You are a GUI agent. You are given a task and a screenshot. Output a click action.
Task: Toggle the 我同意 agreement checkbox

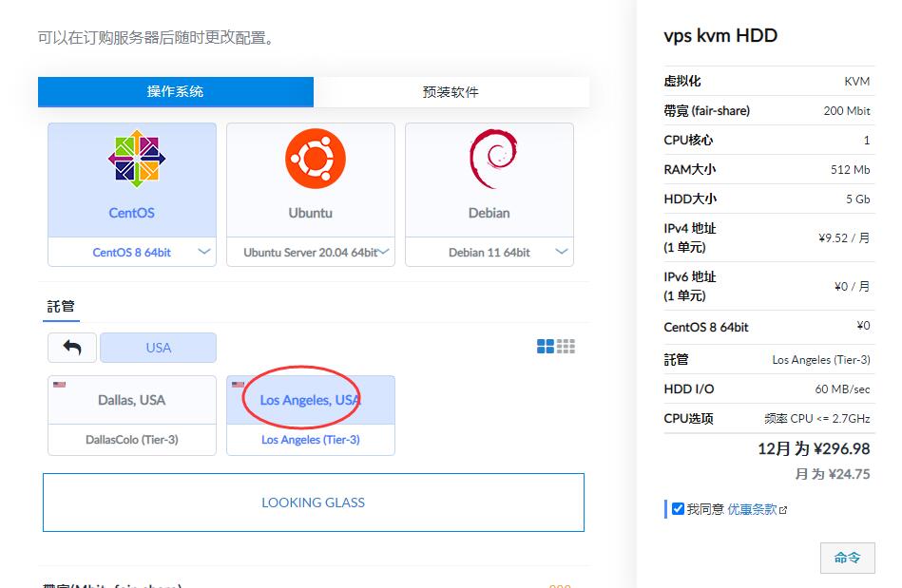678,509
